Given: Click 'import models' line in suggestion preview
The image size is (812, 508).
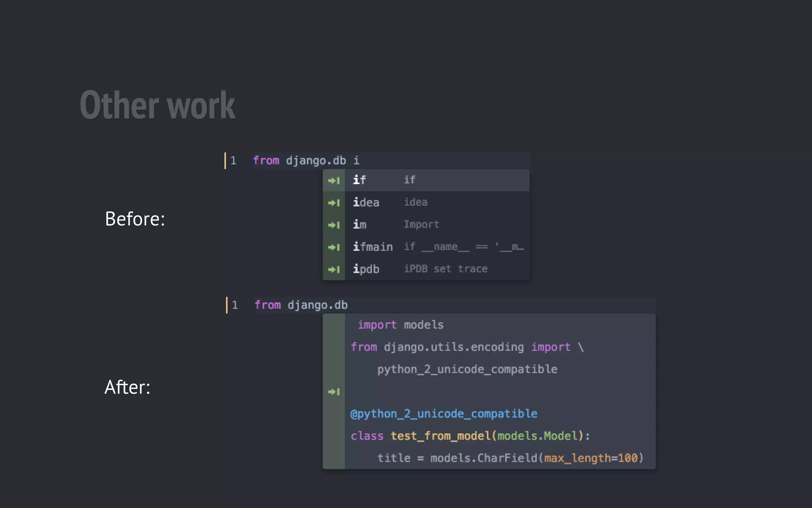Looking at the screenshot, I should pyautogui.click(x=400, y=325).
